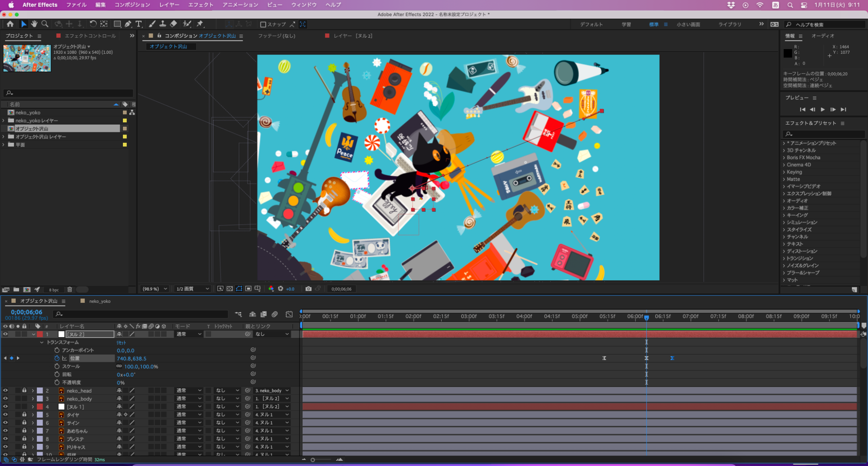Open the エフェクト menu

click(201, 5)
